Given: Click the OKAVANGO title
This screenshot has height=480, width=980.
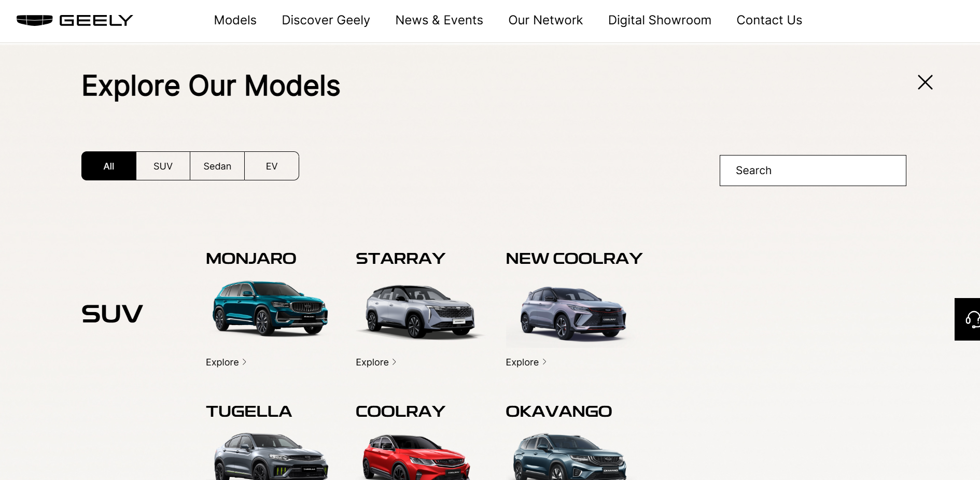Looking at the screenshot, I should coord(559,411).
